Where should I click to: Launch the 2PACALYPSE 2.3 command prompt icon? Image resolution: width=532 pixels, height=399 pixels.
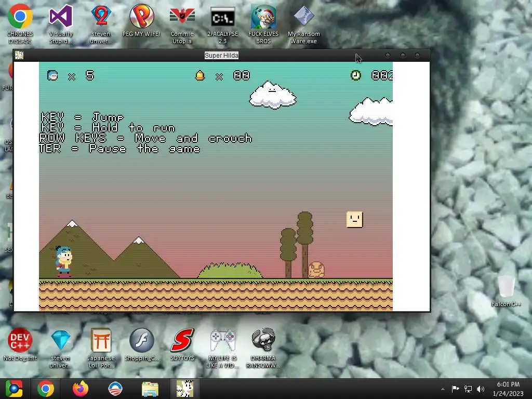click(x=222, y=24)
